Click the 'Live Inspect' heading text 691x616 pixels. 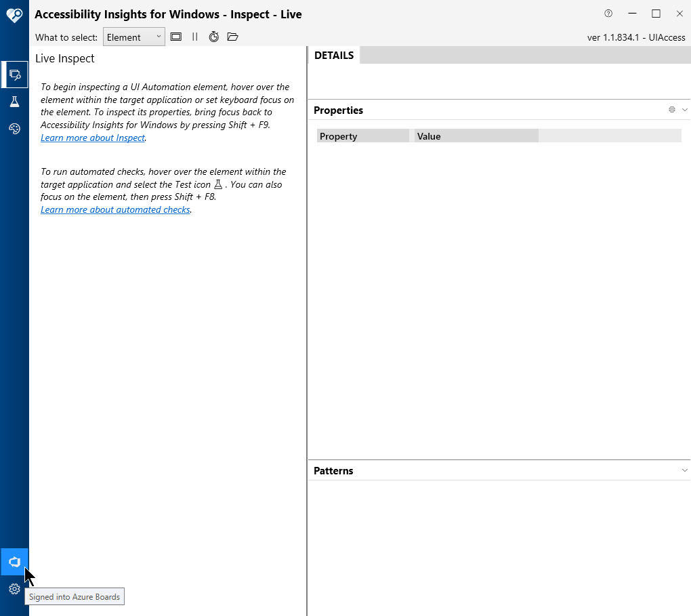[x=65, y=58]
